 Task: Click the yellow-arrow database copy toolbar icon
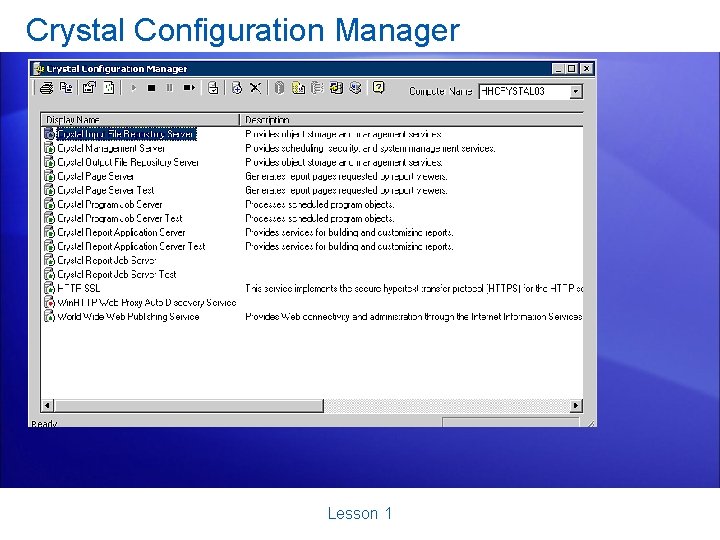[x=337, y=88]
